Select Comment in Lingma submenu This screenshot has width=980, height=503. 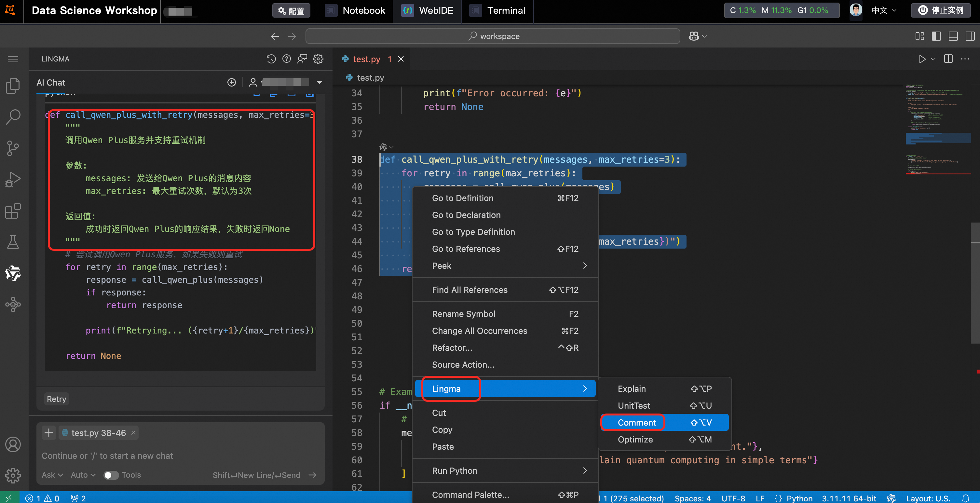coord(636,422)
